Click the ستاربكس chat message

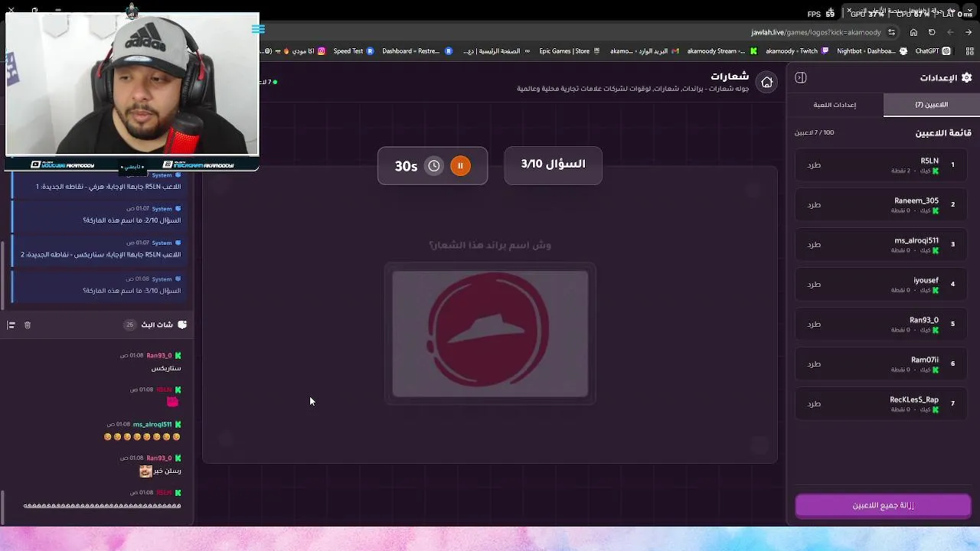click(166, 369)
